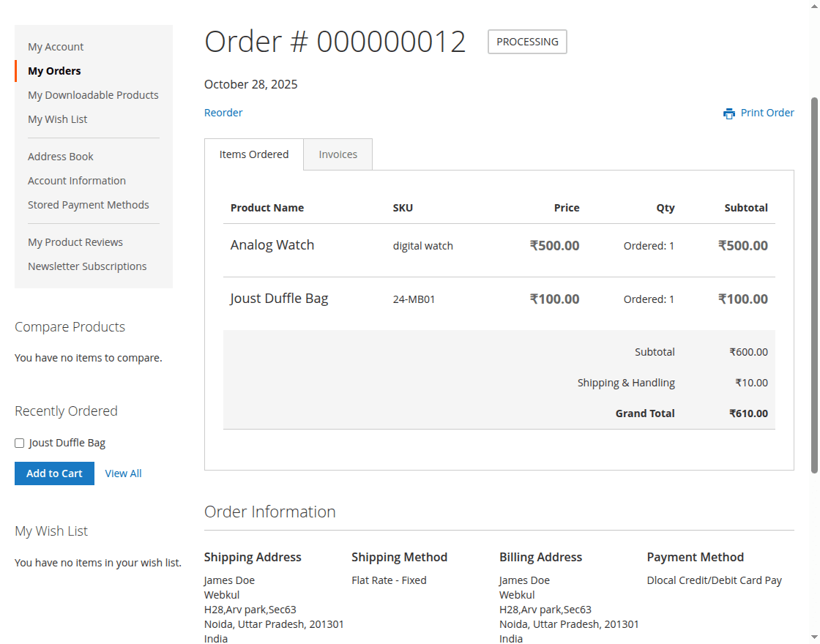Open the Print Order link
The image size is (820, 644).
768,113
